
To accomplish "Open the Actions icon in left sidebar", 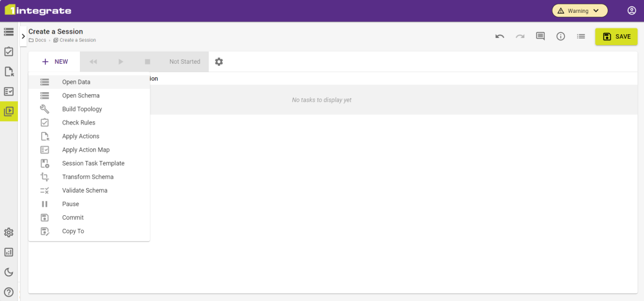I will [9, 72].
